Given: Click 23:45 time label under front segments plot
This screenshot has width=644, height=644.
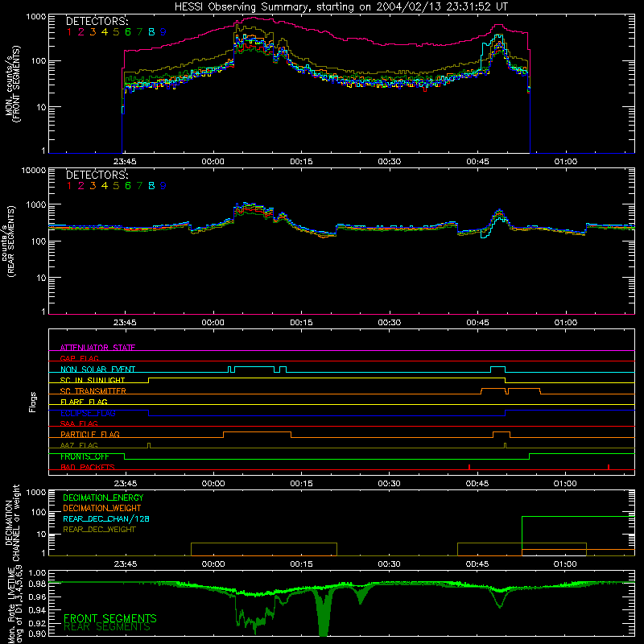Looking at the screenshot, I should click(125, 162).
